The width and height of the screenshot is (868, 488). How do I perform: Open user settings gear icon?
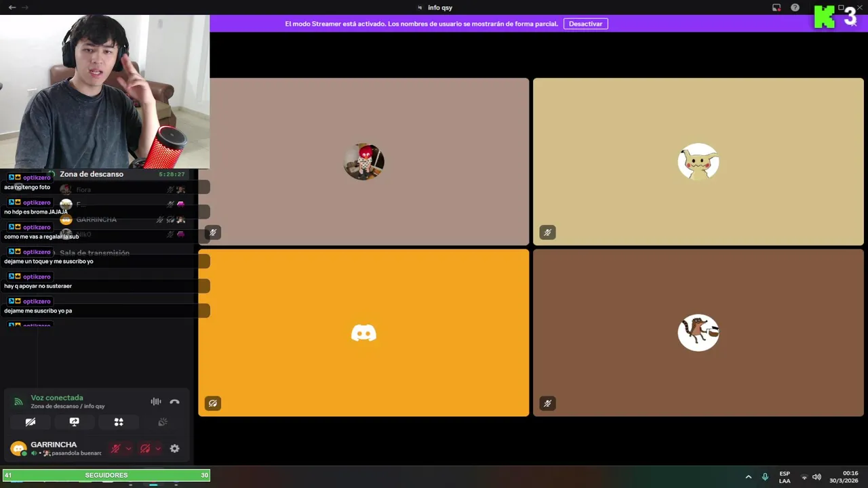(x=174, y=449)
